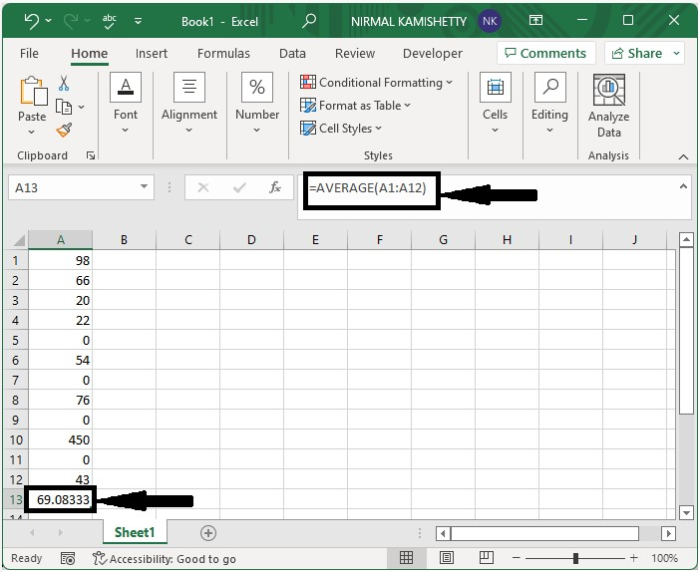Open the search magnifier in title bar

click(x=309, y=21)
